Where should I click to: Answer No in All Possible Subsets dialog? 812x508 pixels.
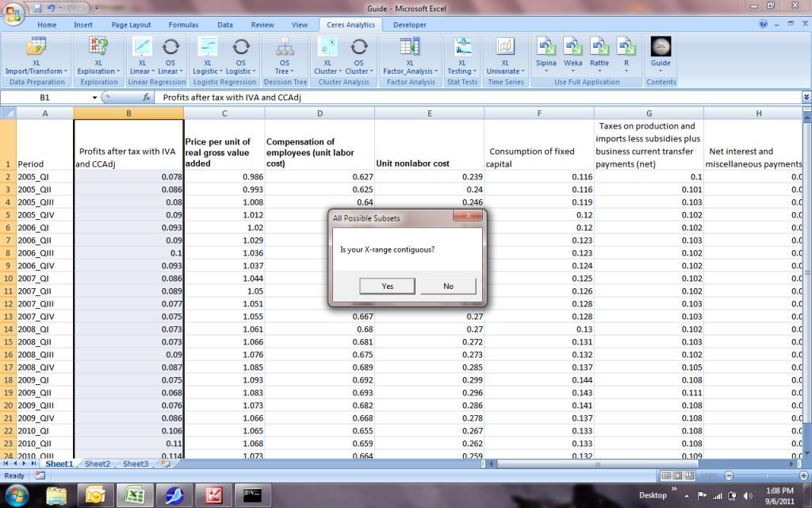click(x=449, y=286)
